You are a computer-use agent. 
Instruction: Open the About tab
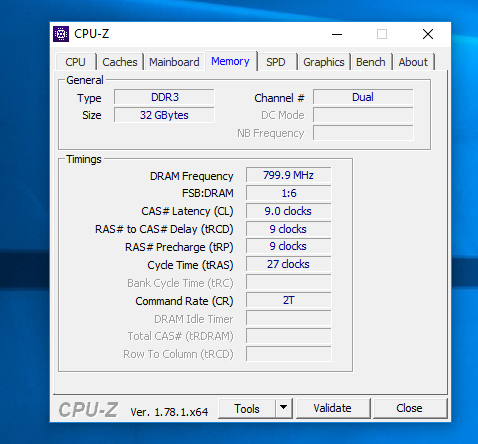(x=413, y=62)
